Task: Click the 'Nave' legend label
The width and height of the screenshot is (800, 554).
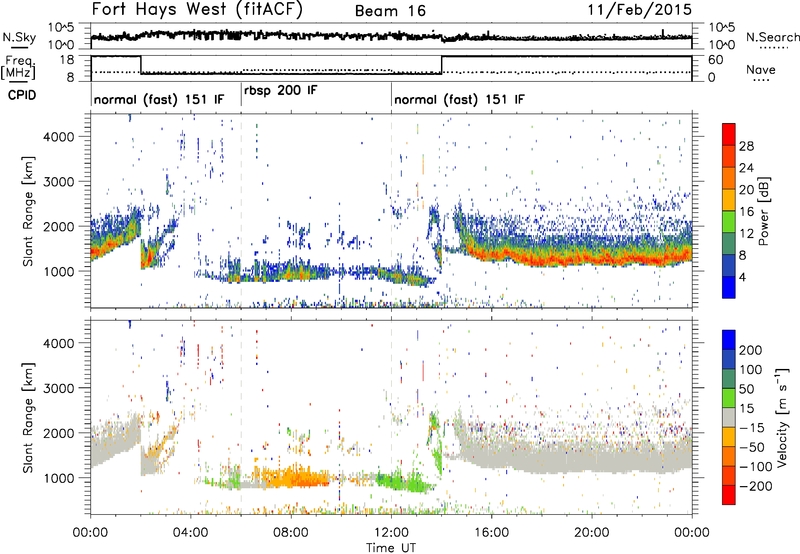Action: pyautogui.click(x=760, y=69)
